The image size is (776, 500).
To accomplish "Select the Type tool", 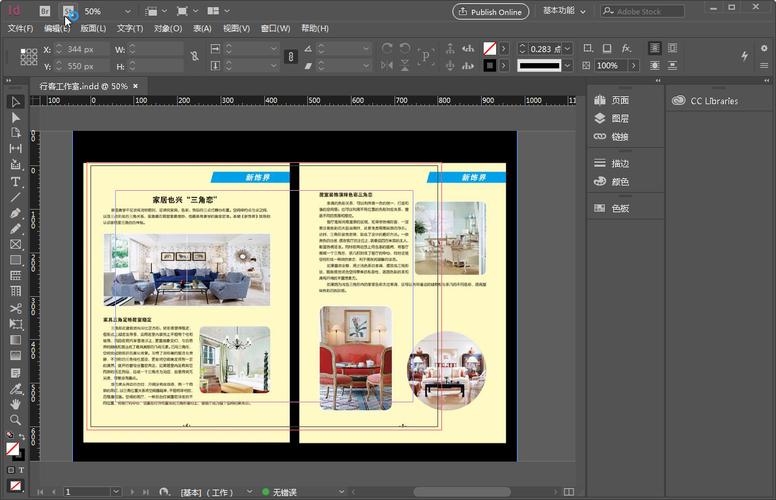I will pos(15,181).
